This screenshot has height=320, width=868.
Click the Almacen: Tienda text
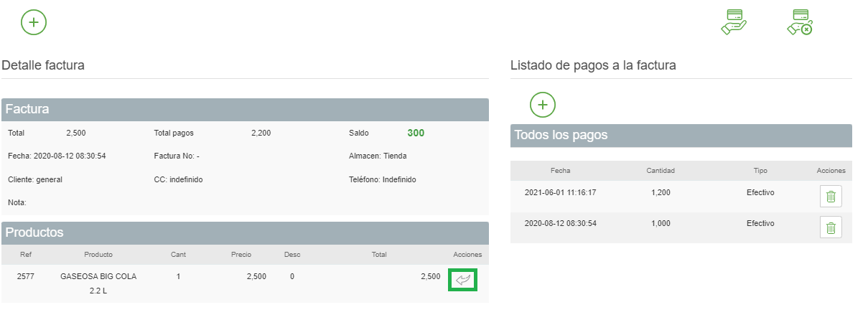[x=378, y=156]
